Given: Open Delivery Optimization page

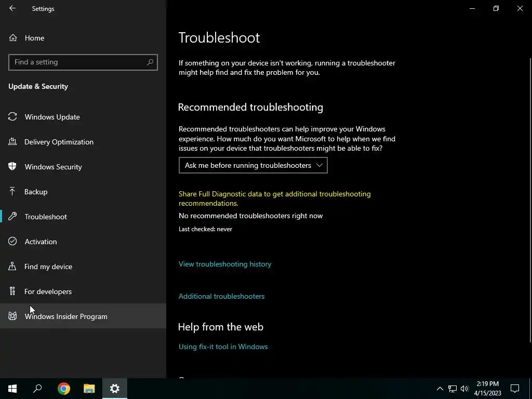Looking at the screenshot, I should click(83, 142).
